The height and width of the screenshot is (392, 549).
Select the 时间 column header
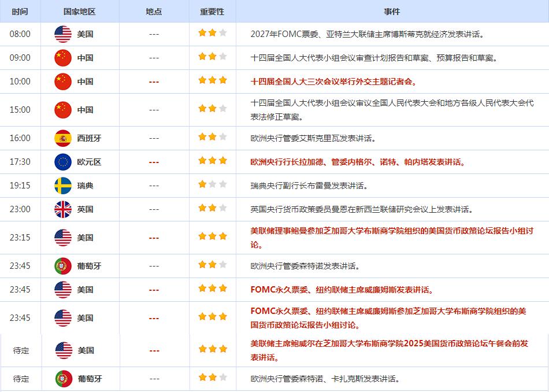pos(20,12)
